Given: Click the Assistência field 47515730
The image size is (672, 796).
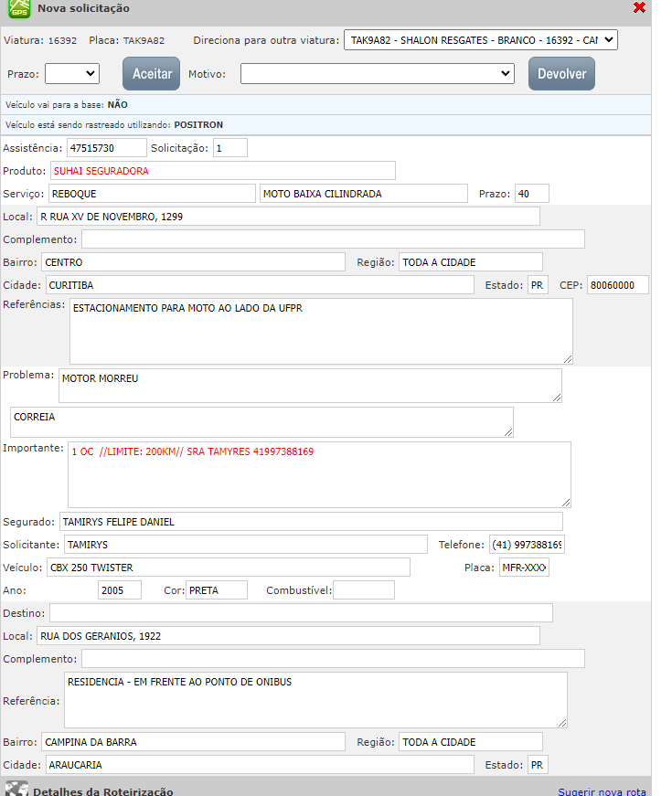Looking at the screenshot, I should [107, 148].
